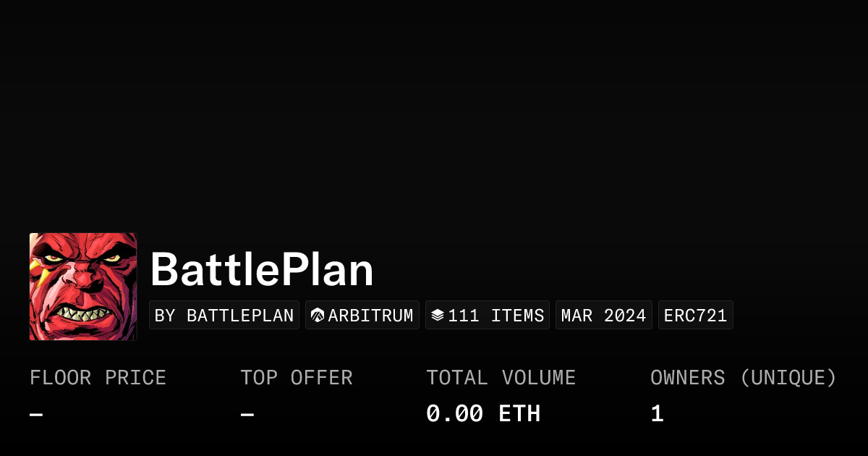Screen dimensions: 868x456
Task: Click the dash value under Floor Price
Action: [x=36, y=414]
